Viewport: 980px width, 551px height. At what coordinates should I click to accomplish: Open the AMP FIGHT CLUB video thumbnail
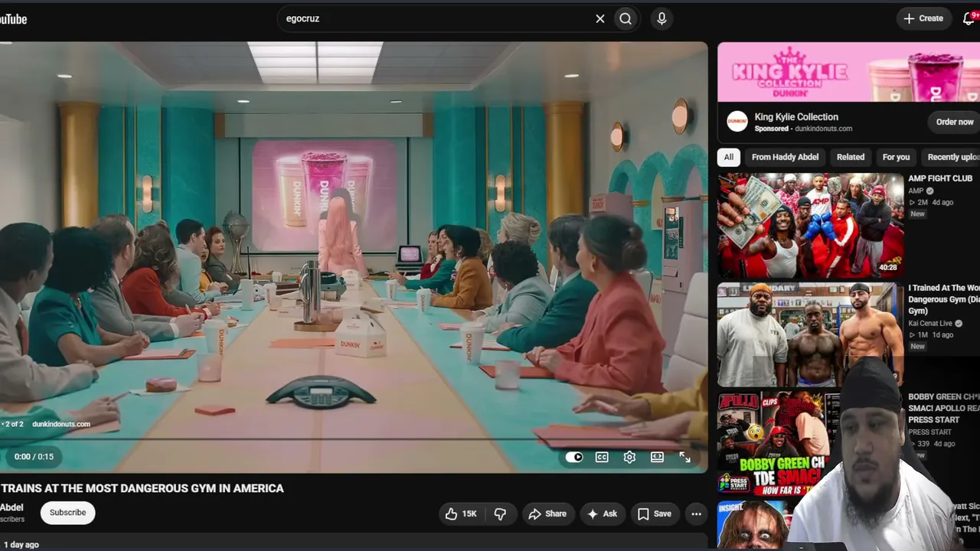(x=811, y=225)
